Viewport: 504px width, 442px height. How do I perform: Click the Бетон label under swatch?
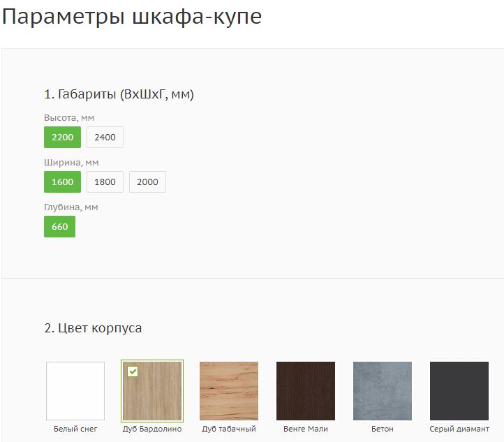(383, 429)
